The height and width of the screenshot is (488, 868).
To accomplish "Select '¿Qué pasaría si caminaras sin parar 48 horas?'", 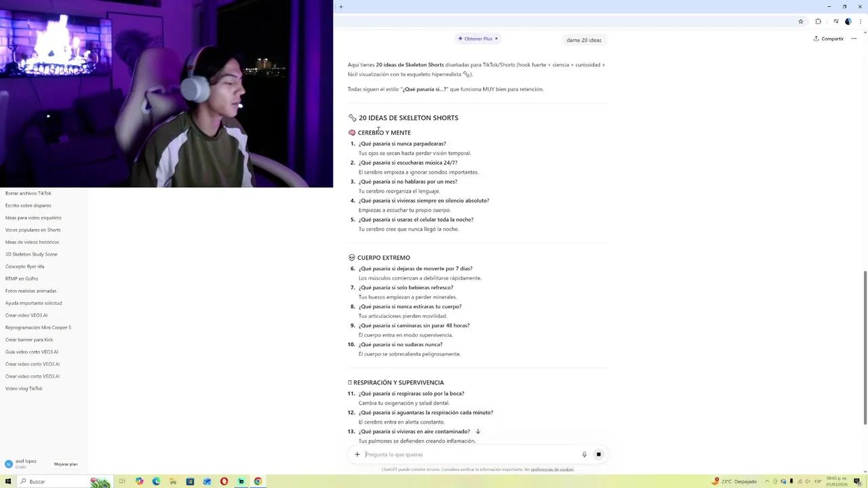I will pyautogui.click(x=414, y=325).
